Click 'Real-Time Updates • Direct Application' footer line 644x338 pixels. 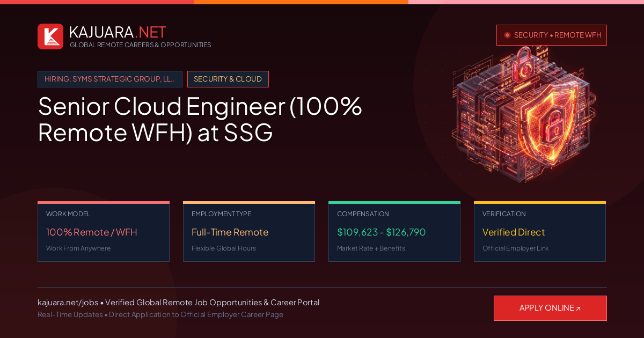coord(160,314)
